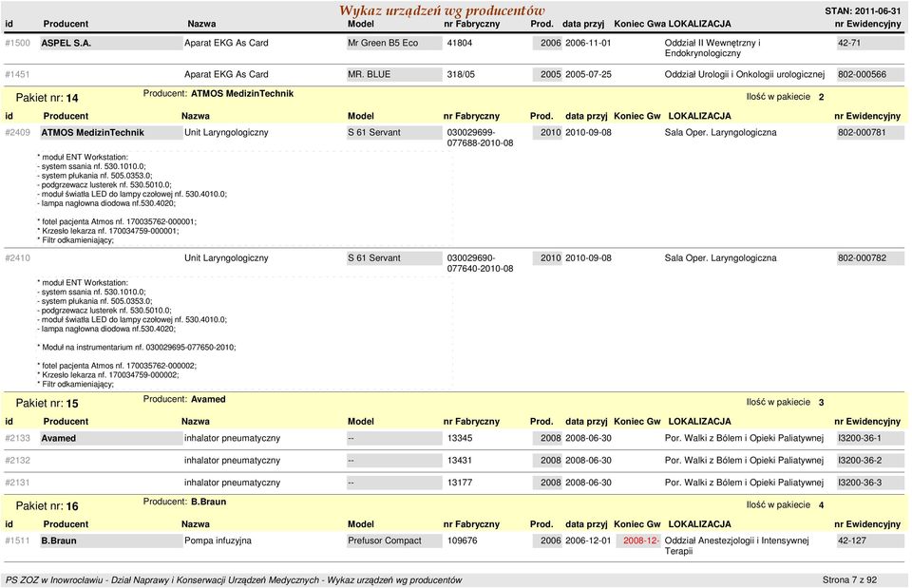Click the 'STAN: 2011-06-31' date label

(x=863, y=11)
